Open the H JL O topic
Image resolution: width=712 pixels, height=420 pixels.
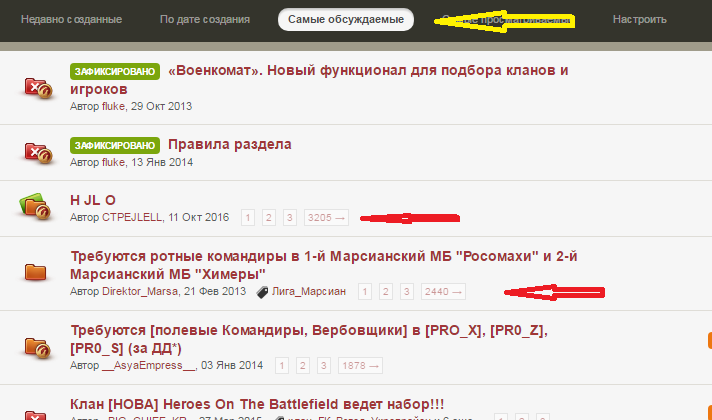93,200
